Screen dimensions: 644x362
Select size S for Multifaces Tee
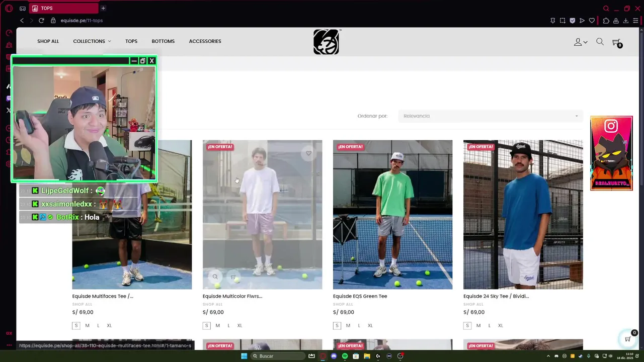76,325
